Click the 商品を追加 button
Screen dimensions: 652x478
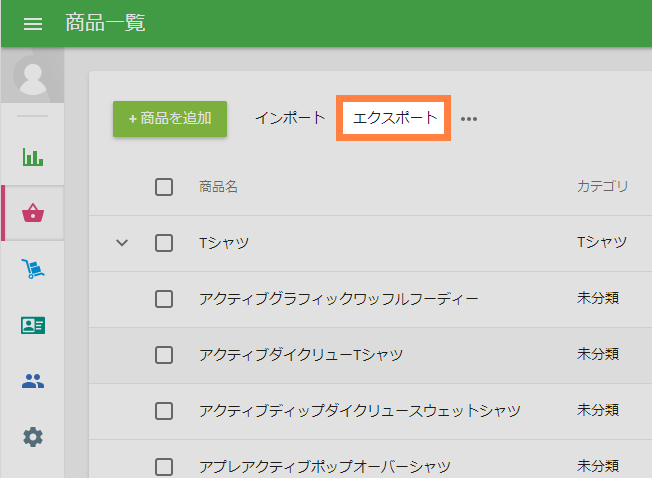click(170, 118)
